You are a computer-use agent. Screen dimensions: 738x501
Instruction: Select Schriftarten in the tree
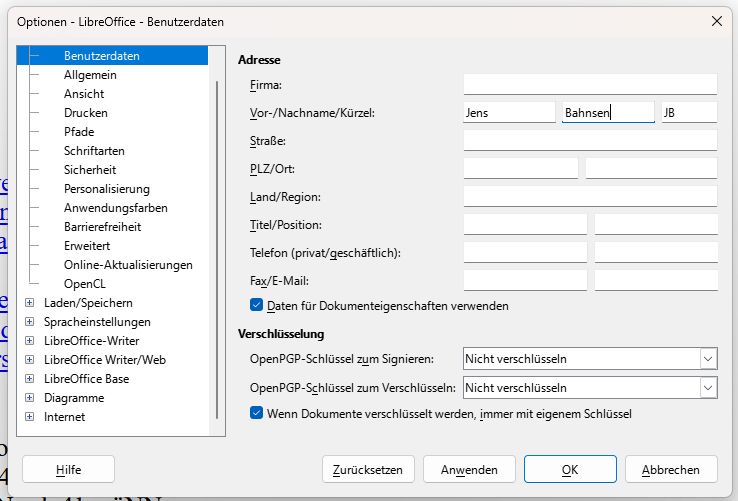[x=94, y=151]
